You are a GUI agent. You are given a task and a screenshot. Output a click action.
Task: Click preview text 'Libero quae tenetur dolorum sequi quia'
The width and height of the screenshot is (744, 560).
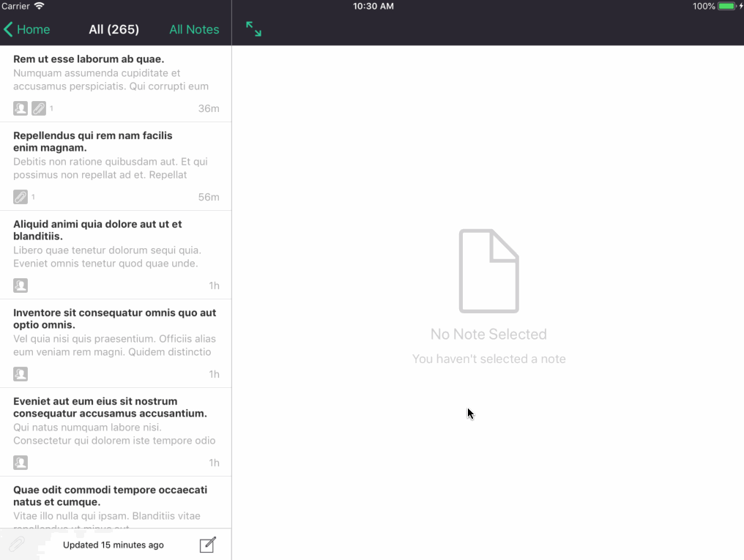[x=107, y=250]
